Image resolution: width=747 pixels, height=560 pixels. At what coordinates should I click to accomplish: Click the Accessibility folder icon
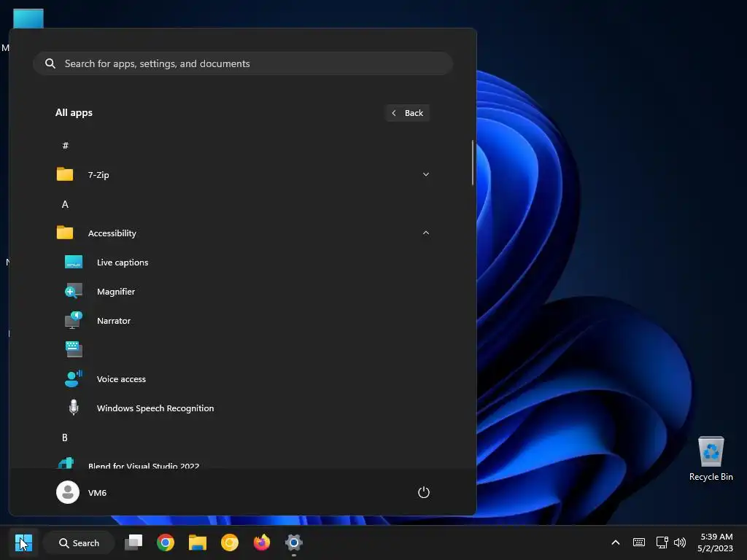(x=65, y=233)
